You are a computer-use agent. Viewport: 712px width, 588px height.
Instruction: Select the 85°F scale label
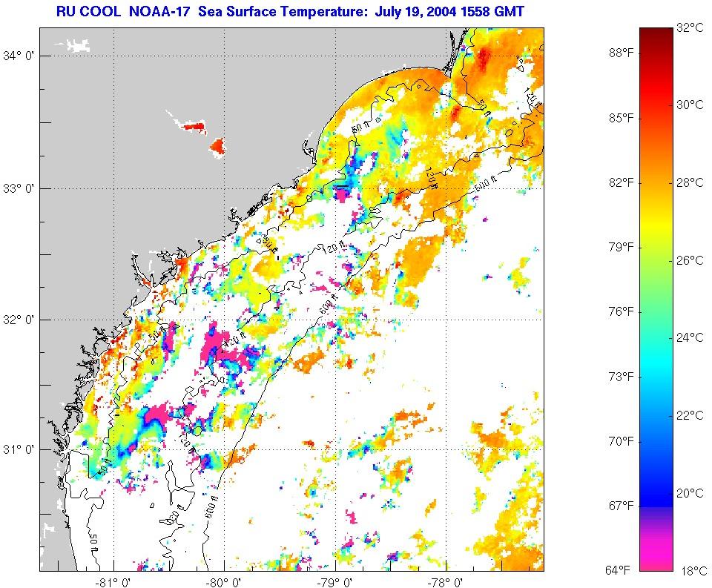[x=622, y=118]
